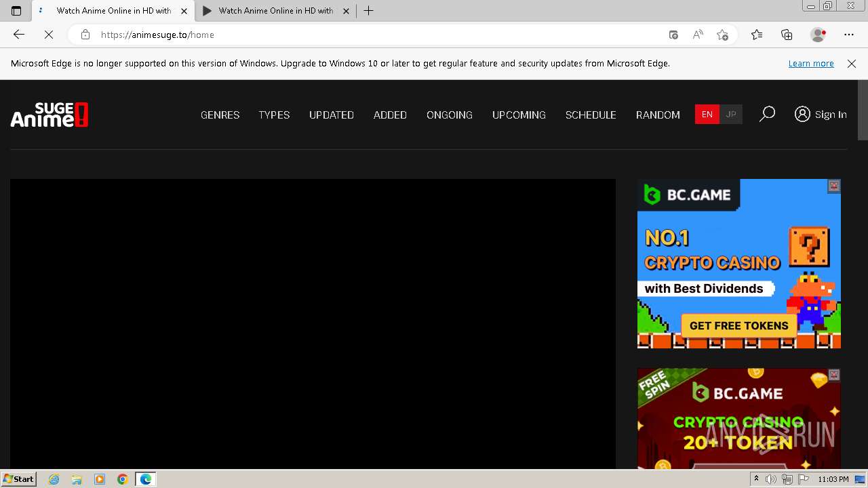The width and height of the screenshot is (868, 488).
Task: Open Edge Settings and more menu
Action: tap(849, 35)
